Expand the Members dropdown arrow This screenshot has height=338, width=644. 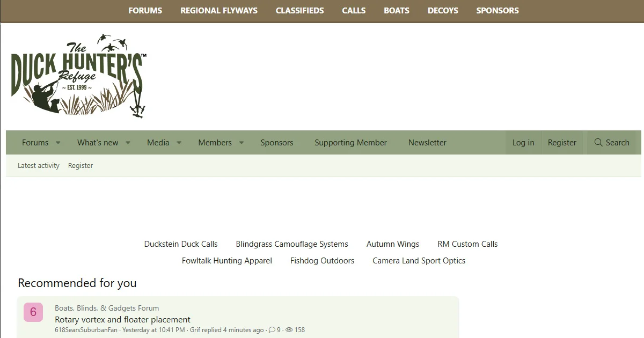(241, 142)
